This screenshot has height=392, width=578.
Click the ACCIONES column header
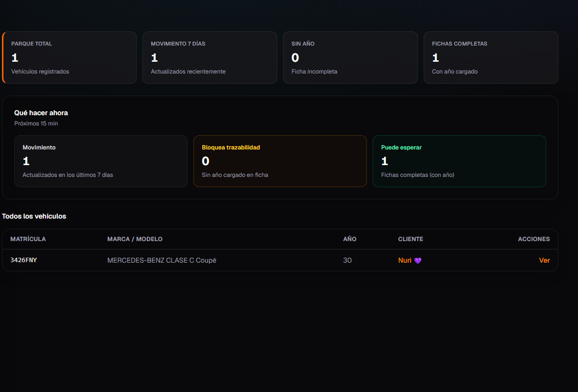534,239
